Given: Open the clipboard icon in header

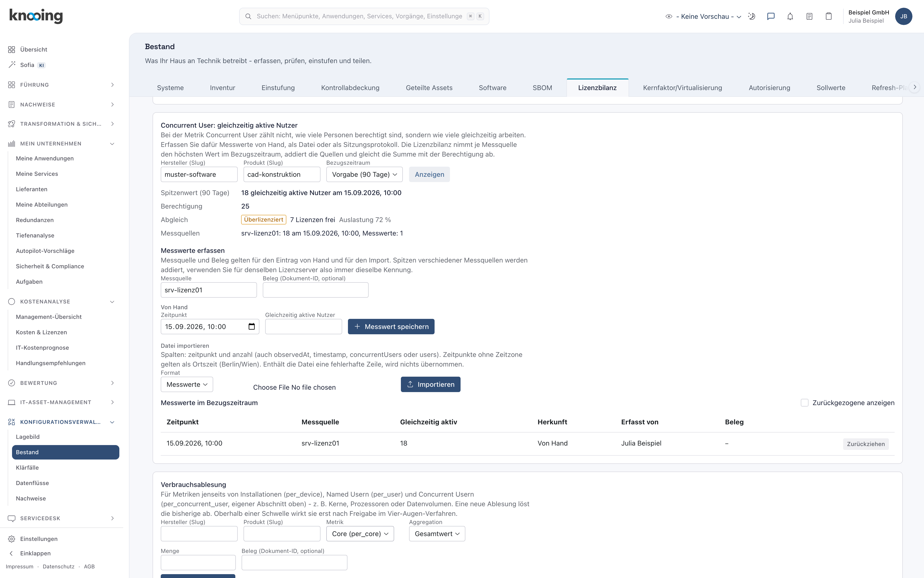Looking at the screenshot, I should [x=828, y=16].
